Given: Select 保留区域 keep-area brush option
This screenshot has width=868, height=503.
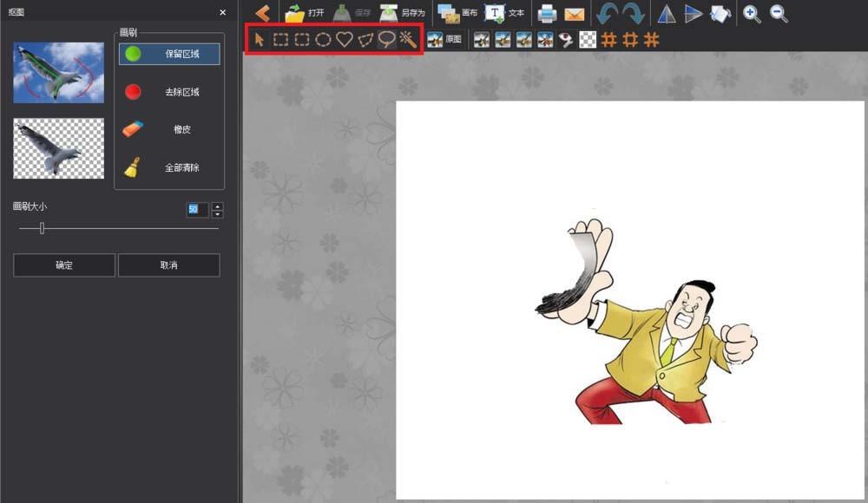Looking at the screenshot, I should coord(169,54).
